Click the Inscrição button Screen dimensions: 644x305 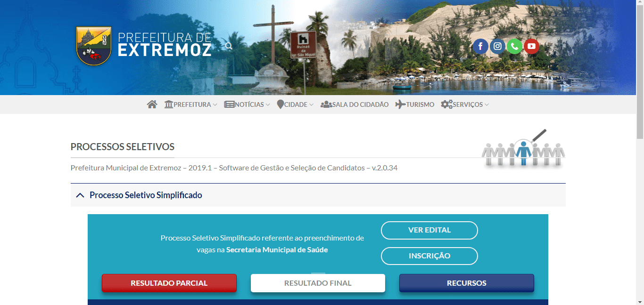tap(429, 256)
